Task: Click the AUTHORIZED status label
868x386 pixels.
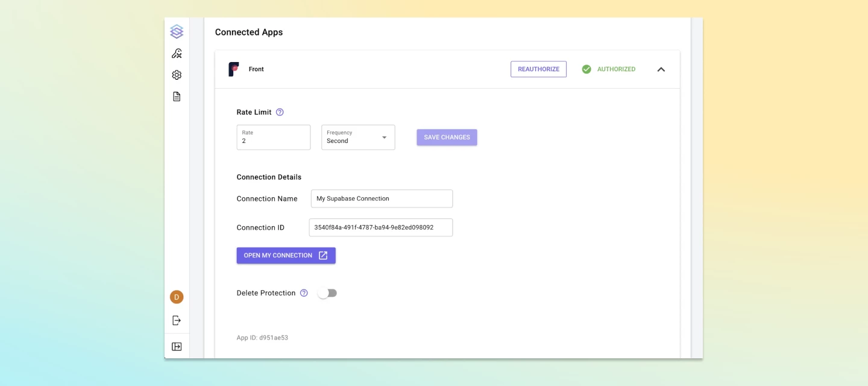Action: point(616,69)
